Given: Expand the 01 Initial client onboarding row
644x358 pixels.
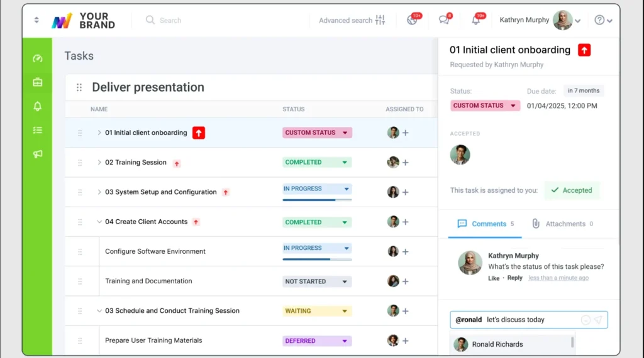Looking at the screenshot, I should coord(99,133).
